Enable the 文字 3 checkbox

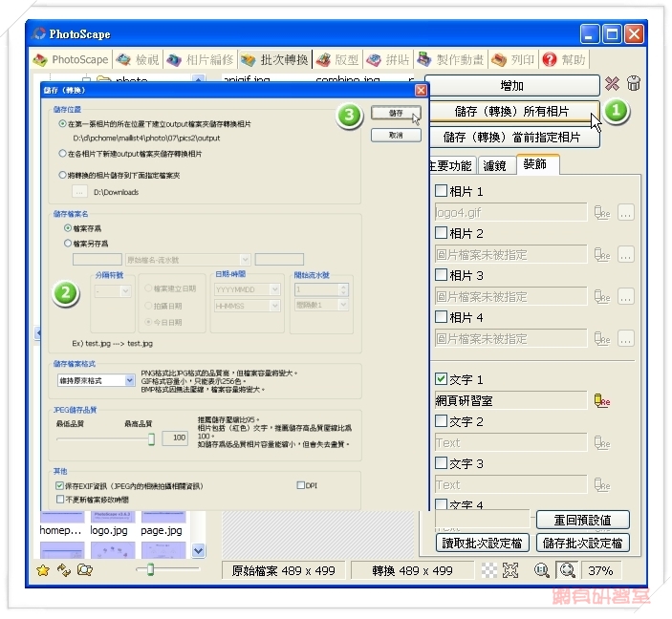pyautogui.click(x=441, y=462)
